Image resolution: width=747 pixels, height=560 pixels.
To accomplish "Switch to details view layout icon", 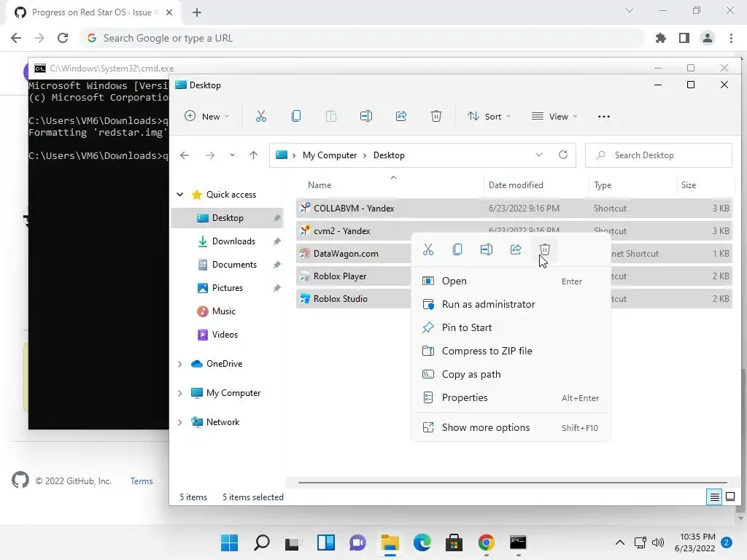I will click(x=715, y=497).
